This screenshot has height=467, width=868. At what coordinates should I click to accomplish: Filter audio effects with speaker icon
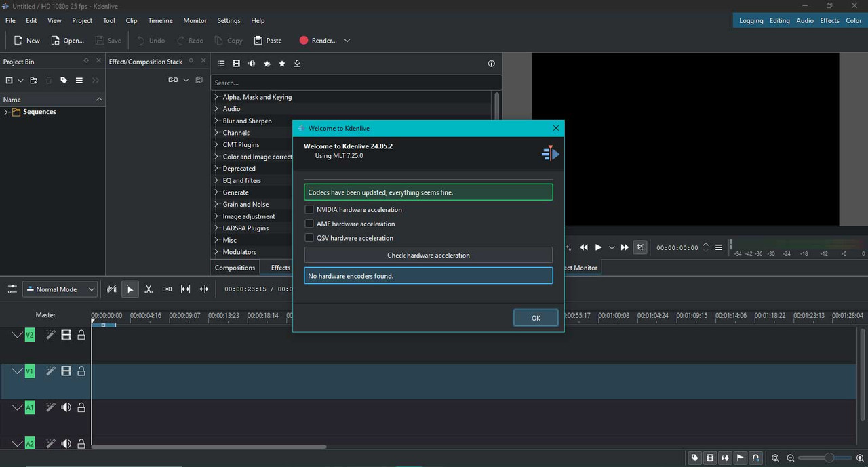click(x=252, y=64)
